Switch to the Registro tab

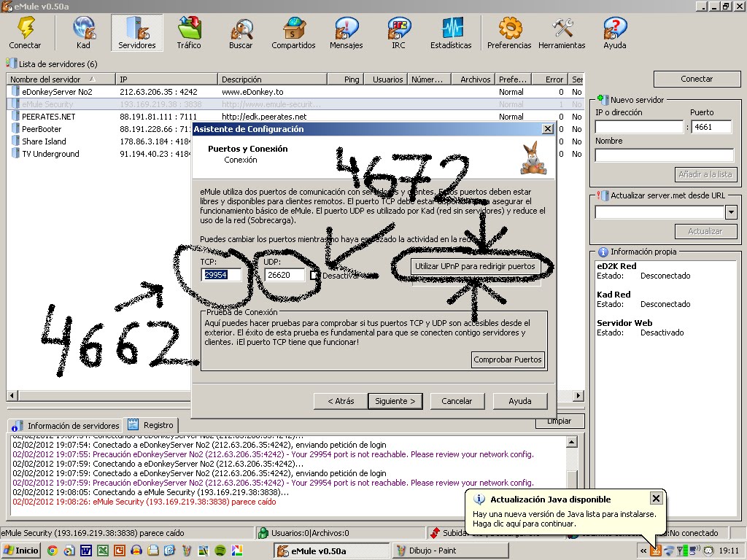point(151,425)
